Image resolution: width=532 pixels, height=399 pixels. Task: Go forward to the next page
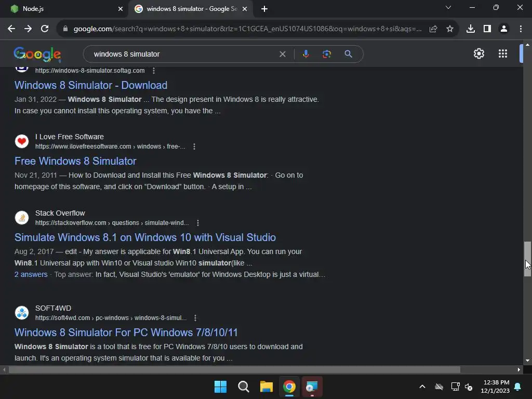click(x=28, y=29)
